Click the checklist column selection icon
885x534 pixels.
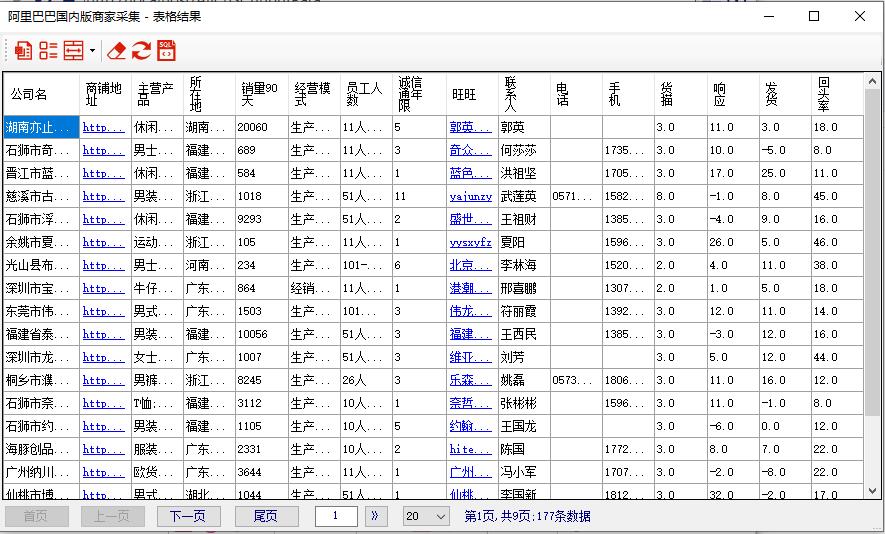pos(48,50)
